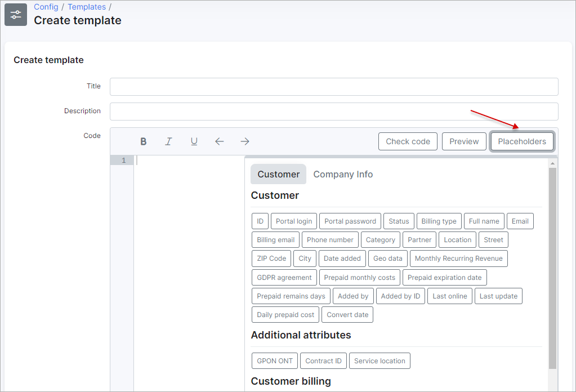Click into the Title field
Viewport: 576px width, 392px height.
coord(334,87)
